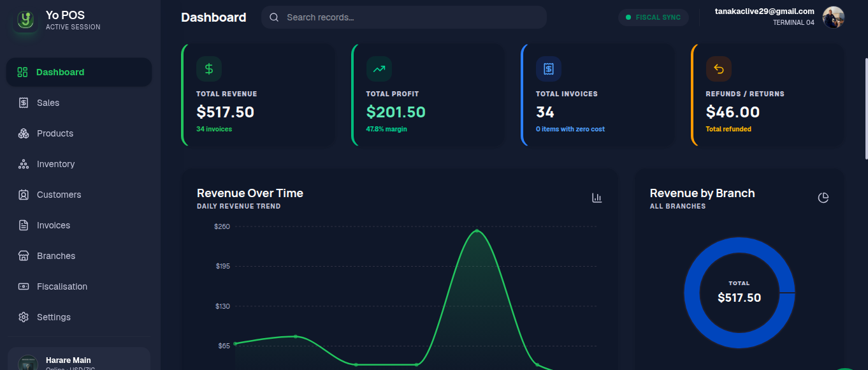This screenshot has width=868, height=370.
Task: Click the bar chart icon on Revenue Over Time
Action: (x=597, y=198)
